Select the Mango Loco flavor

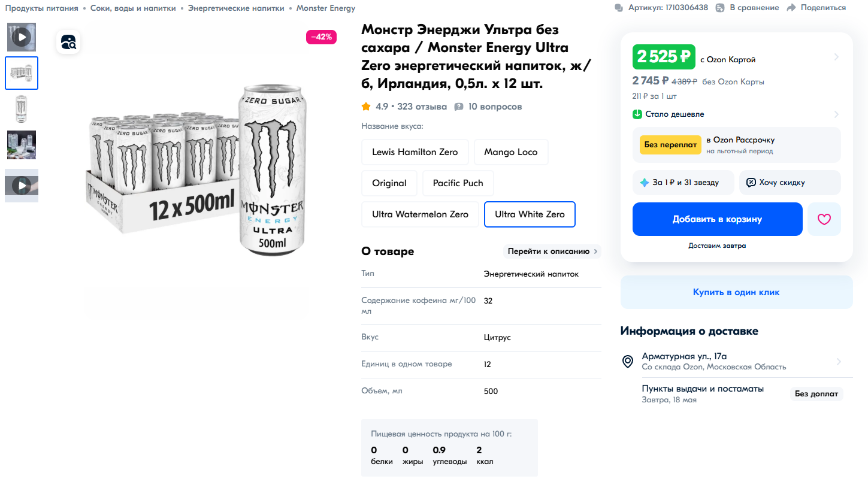[x=511, y=152]
